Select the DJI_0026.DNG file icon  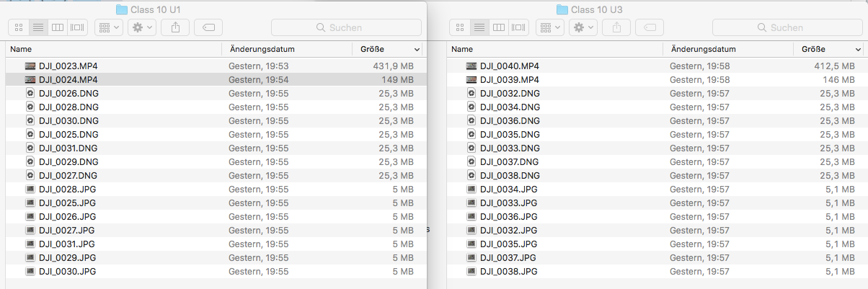tap(30, 93)
